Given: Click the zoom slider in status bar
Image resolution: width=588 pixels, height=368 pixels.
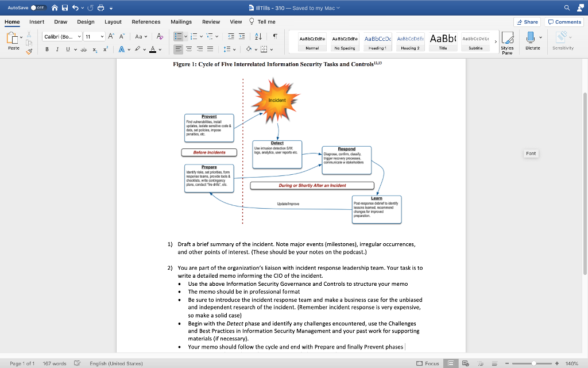Looking at the screenshot, I should tap(533, 363).
